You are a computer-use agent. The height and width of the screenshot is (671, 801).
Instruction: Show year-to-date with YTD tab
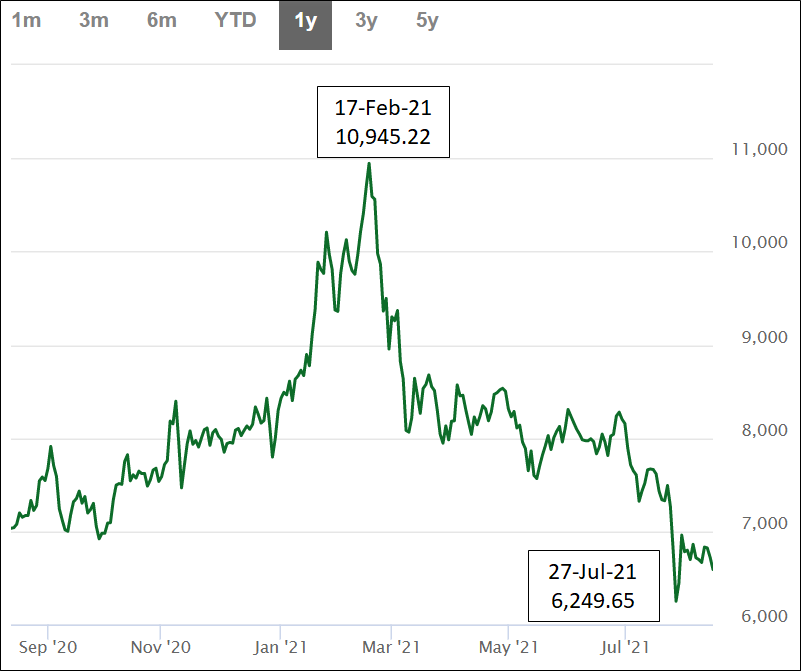[x=236, y=21]
